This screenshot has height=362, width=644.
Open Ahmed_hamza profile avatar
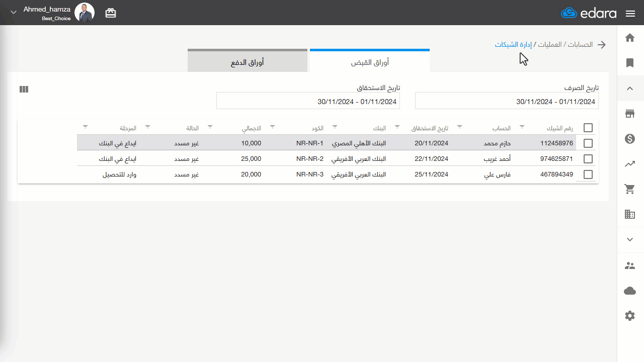[85, 12]
